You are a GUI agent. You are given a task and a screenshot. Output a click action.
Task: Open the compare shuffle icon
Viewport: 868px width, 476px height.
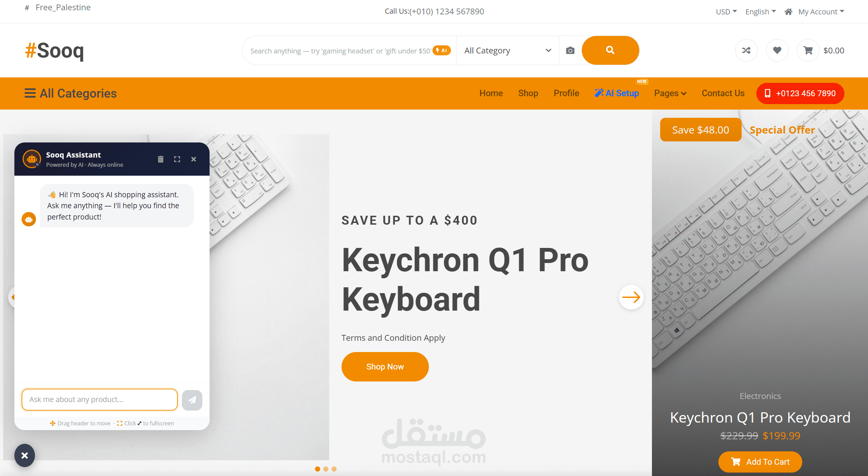(x=746, y=51)
